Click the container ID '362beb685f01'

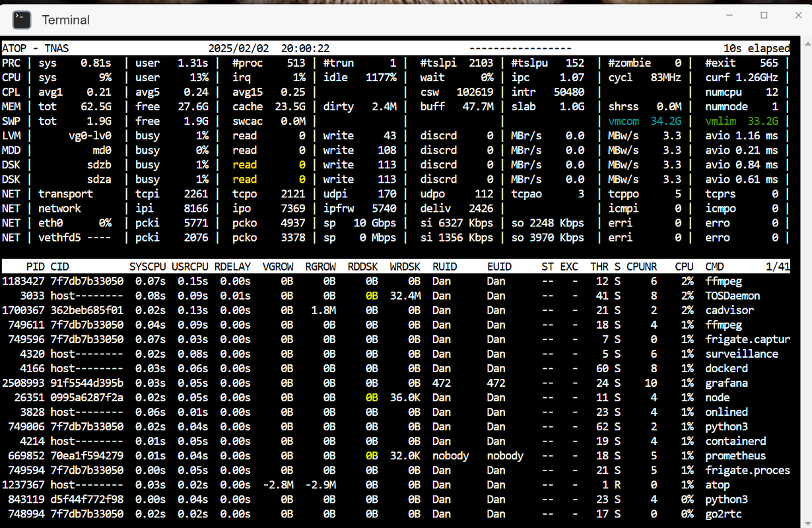coord(86,310)
